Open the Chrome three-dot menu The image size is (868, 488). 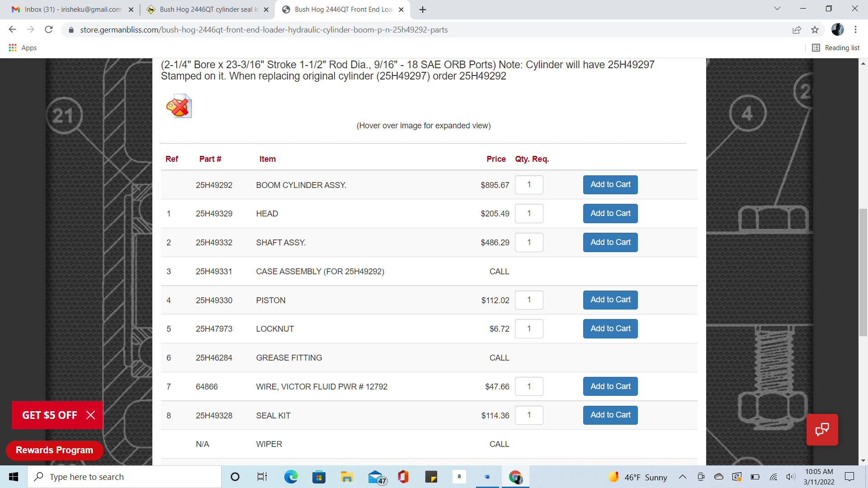pos(855,30)
